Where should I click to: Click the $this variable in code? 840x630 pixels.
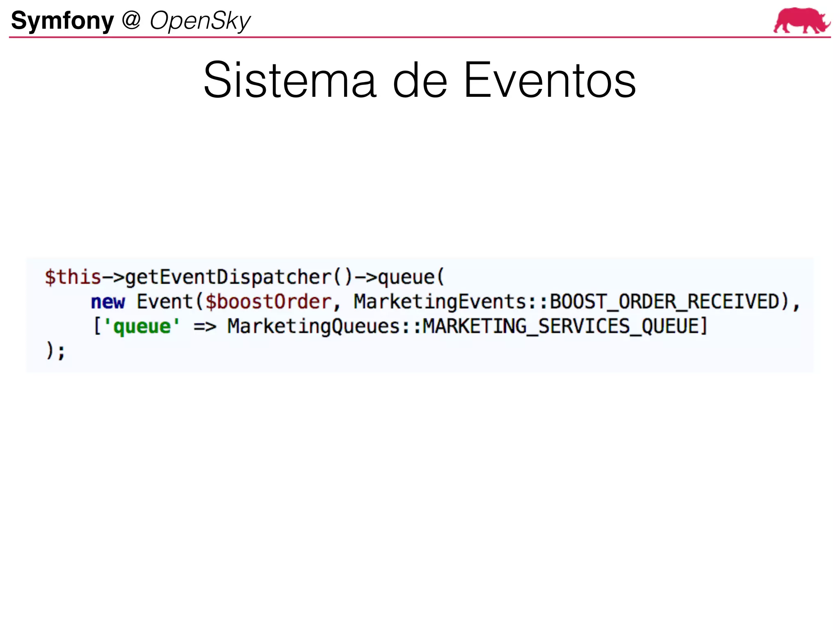[73, 277]
